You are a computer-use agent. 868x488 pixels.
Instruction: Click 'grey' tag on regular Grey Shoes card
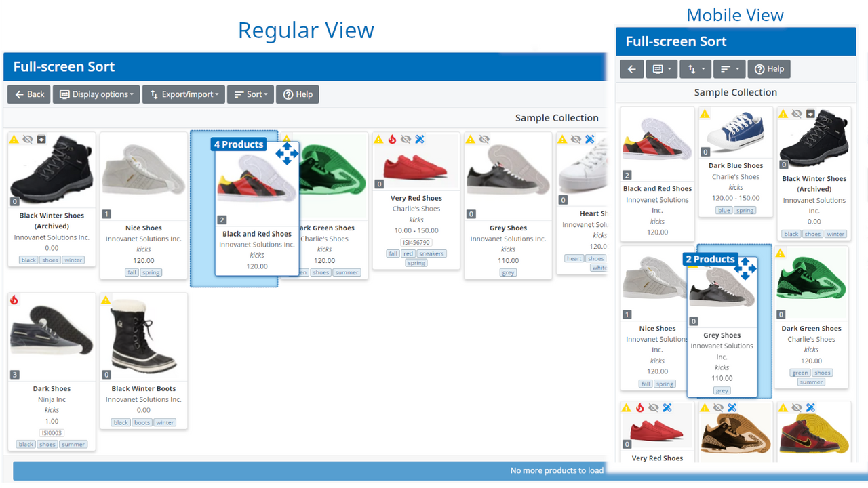pos(508,272)
